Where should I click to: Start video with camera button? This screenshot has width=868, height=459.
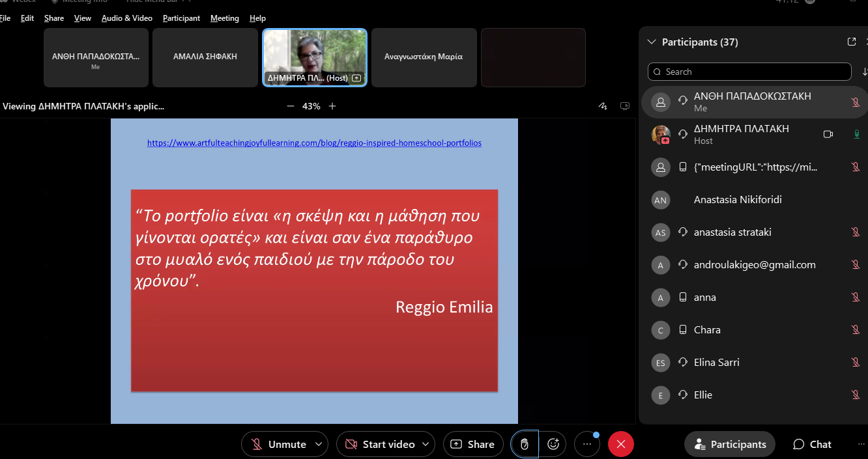click(x=381, y=444)
